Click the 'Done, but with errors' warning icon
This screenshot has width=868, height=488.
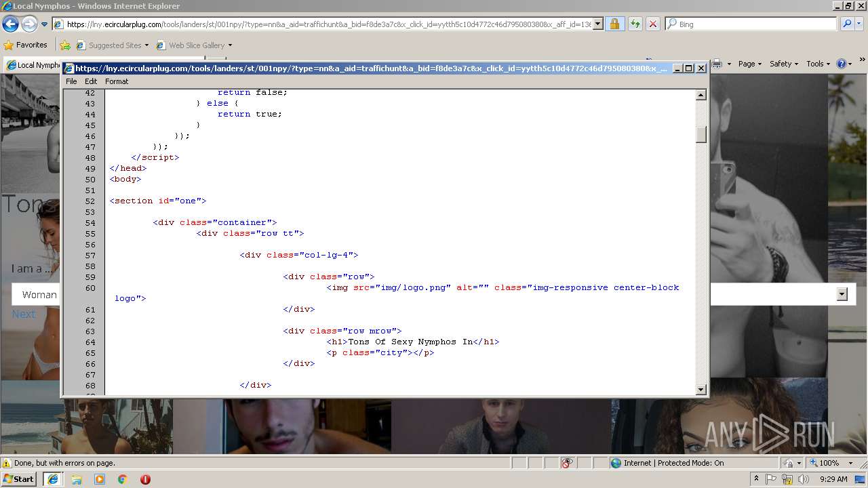pos(7,463)
